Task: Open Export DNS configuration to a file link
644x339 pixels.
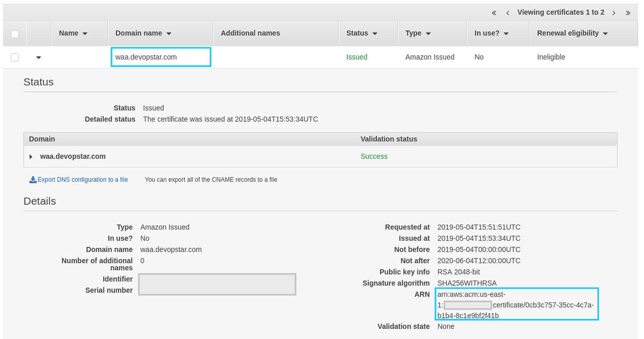Action: click(x=83, y=179)
